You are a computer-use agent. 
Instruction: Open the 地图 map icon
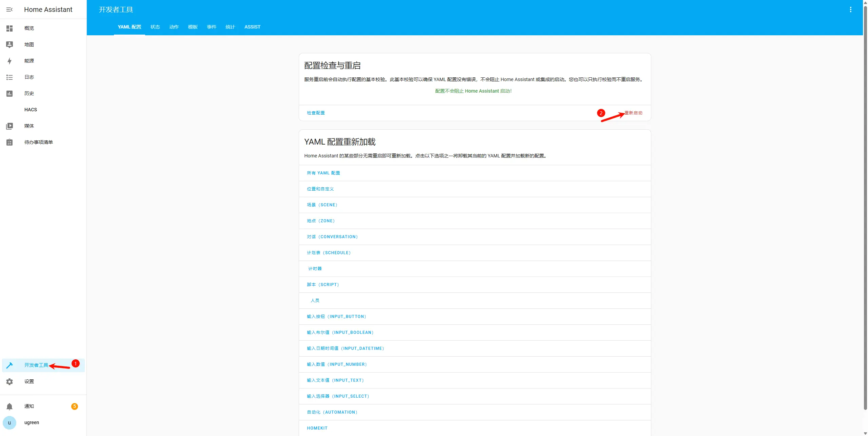(9, 44)
